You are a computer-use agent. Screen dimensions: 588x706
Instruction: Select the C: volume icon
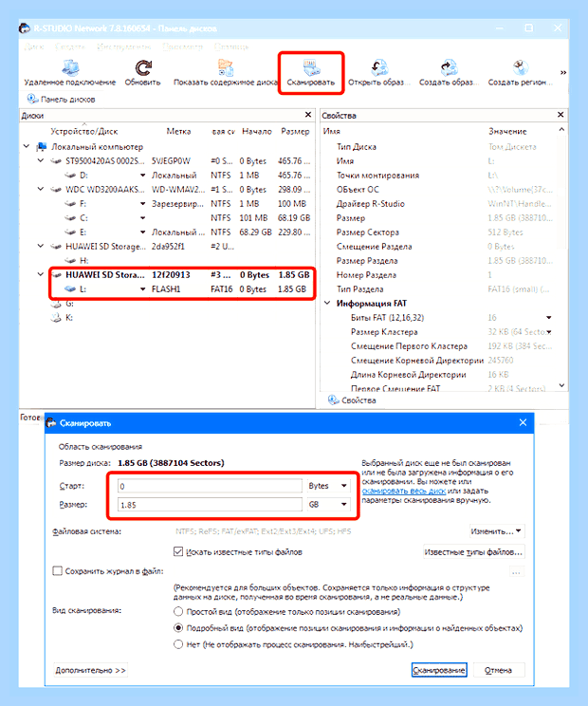point(70,218)
